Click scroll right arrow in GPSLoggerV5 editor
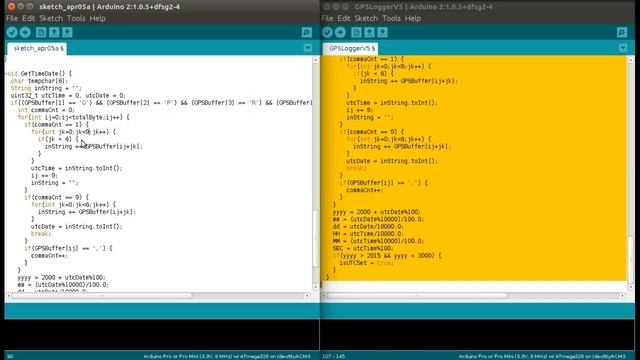Image resolution: width=640 pixels, height=360 pixels. [x=622, y=296]
